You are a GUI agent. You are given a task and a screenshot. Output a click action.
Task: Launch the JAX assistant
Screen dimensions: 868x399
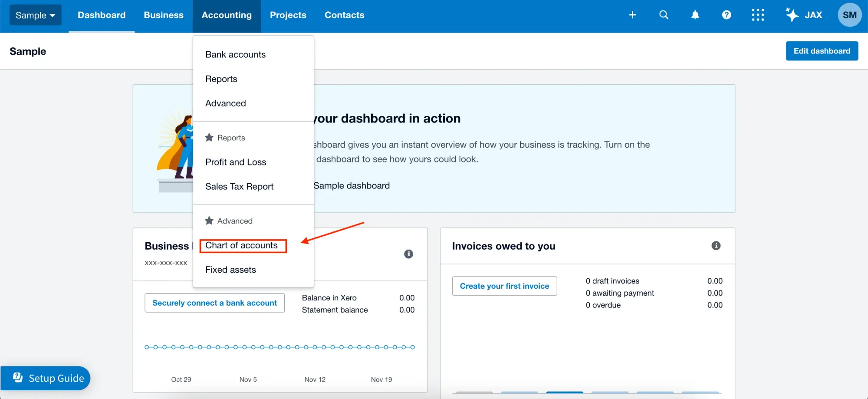804,15
